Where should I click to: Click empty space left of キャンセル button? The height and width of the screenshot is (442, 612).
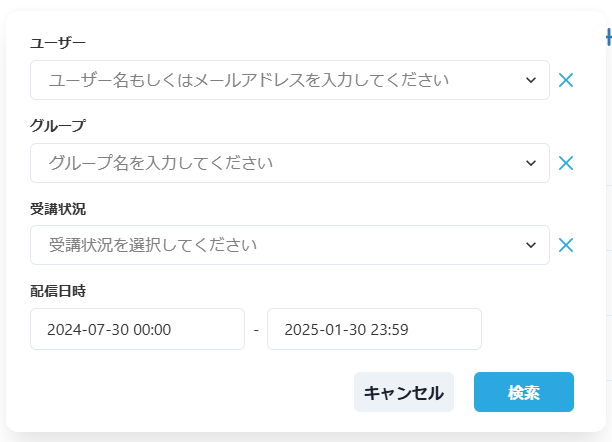point(191,392)
